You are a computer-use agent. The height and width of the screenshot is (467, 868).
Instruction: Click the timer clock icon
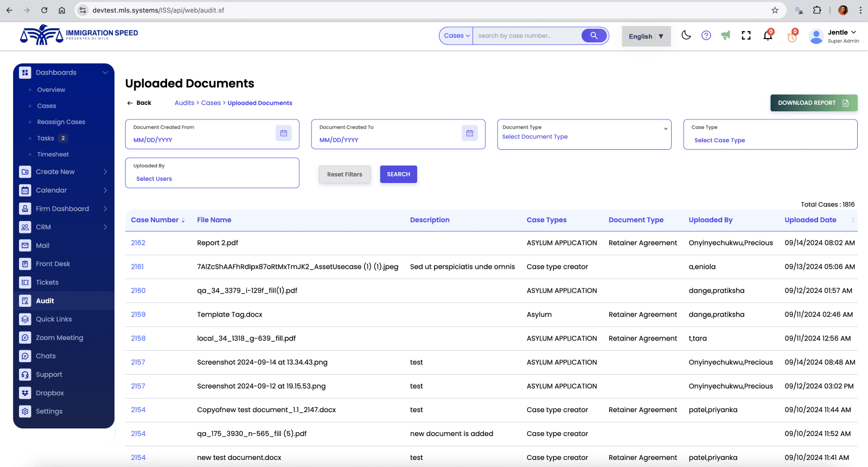pyautogui.click(x=792, y=37)
